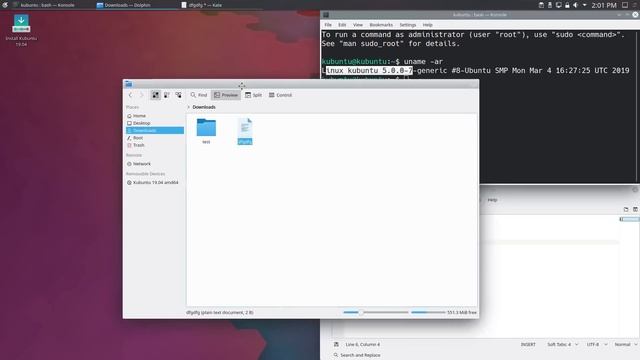The width and height of the screenshot is (640, 360).
Task: Switch Dolphin to Compact view mode
Action: 167,95
